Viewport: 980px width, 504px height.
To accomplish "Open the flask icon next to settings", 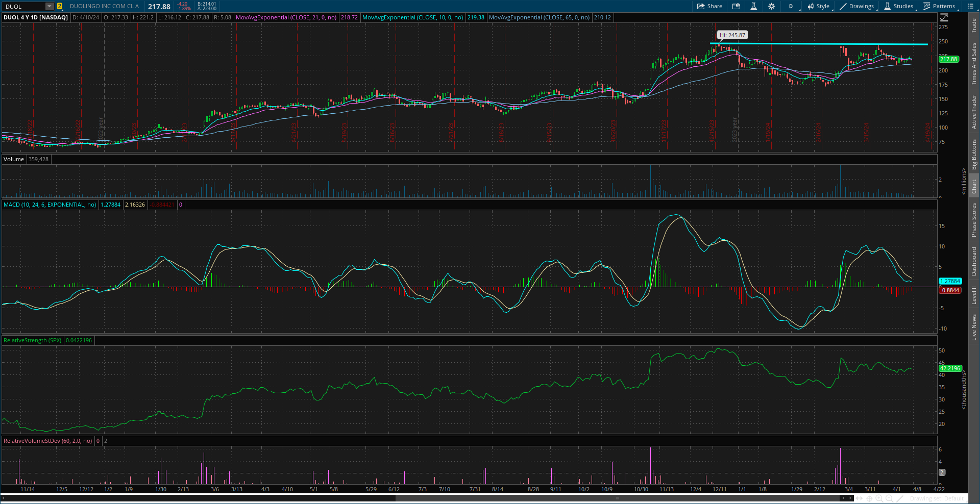I will (x=753, y=6).
